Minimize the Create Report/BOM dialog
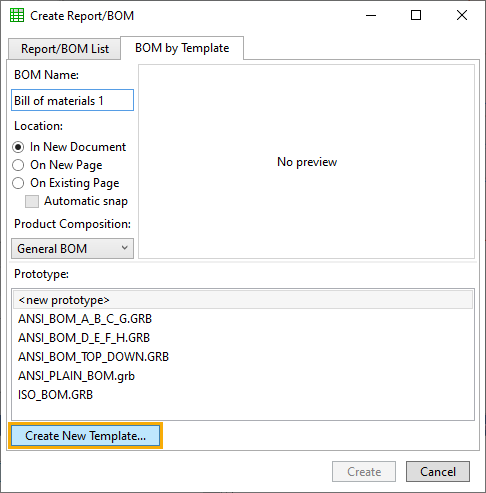This screenshot has height=493, width=486. pos(371,15)
